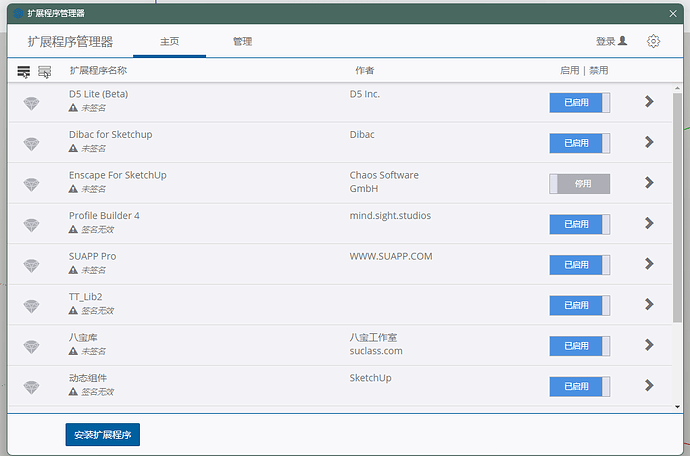690x456 pixels.
Task: Toggle the Profile Builder 4 enabled switch
Action: coord(580,224)
